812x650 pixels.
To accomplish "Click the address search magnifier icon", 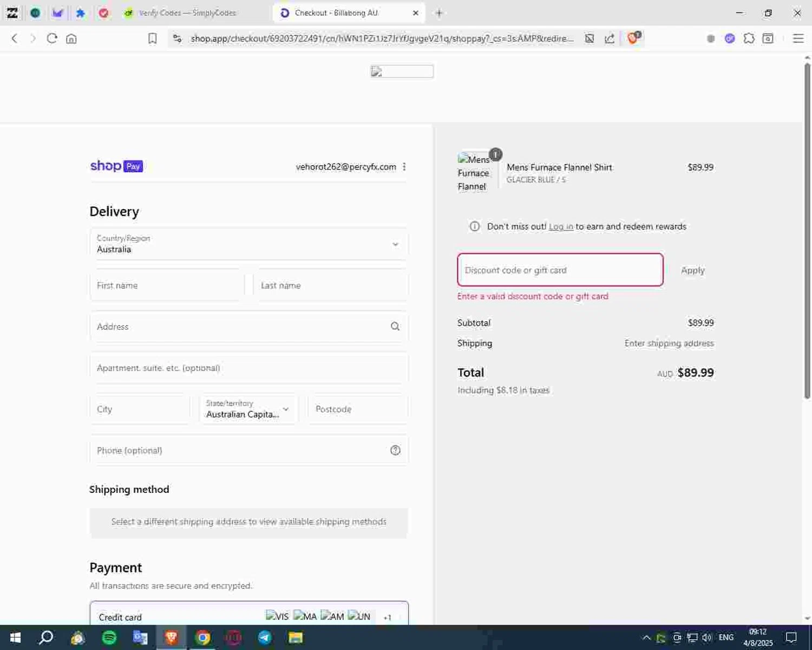I will pos(395,327).
